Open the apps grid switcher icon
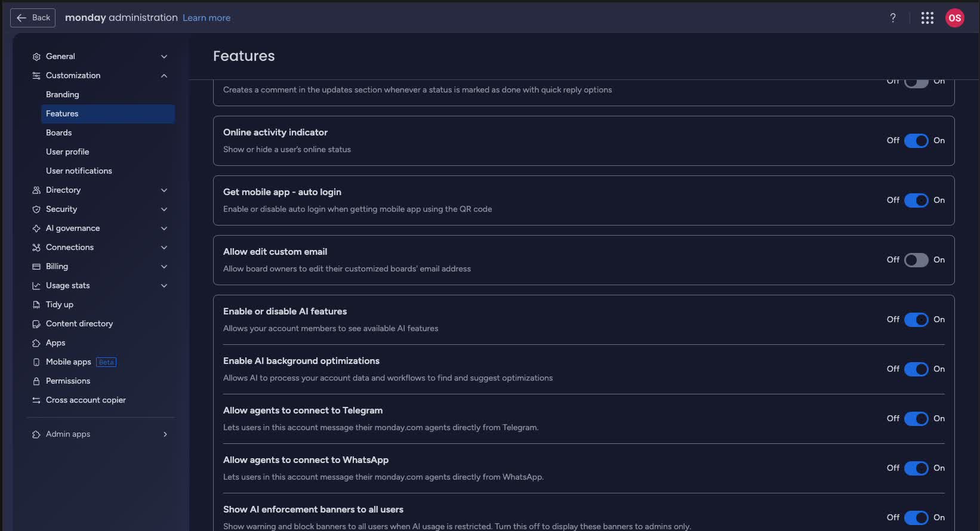This screenshot has height=531, width=980. click(x=927, y=18)
